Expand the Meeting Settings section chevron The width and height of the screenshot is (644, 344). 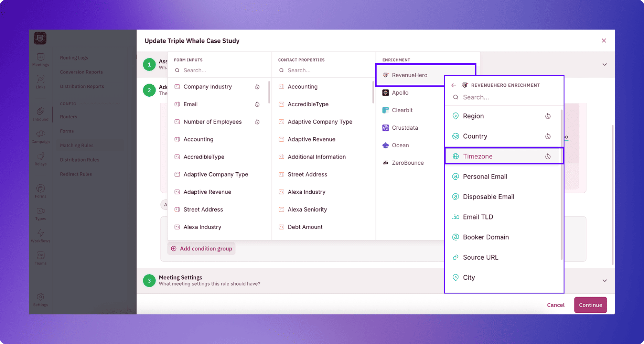click(x=604, y=281)
